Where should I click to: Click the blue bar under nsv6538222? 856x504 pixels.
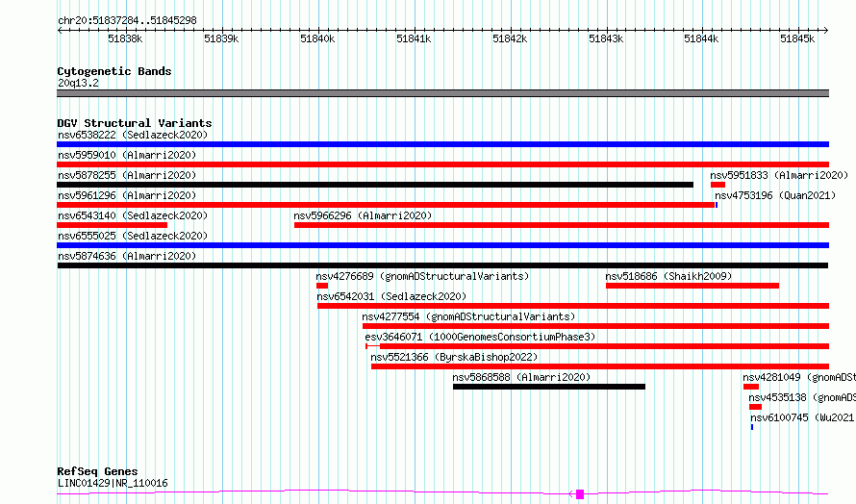coord(442,144)
